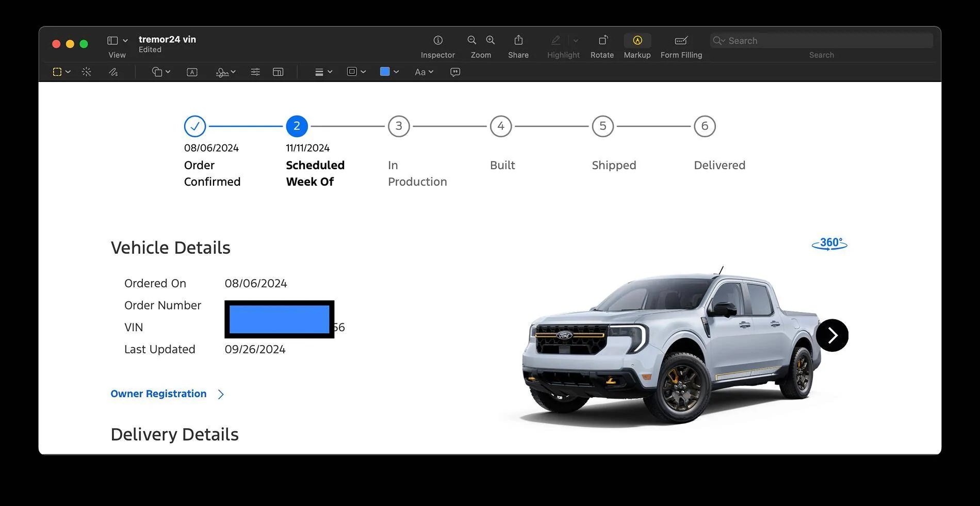
Task: Click the green full-screen window button
Action: click(x=84, y=44)
